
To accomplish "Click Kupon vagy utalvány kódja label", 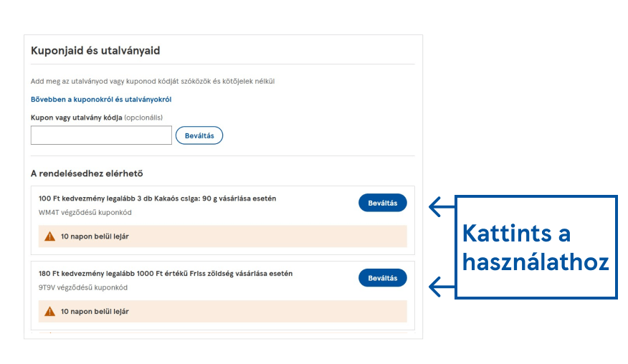I will coord(77,118).
